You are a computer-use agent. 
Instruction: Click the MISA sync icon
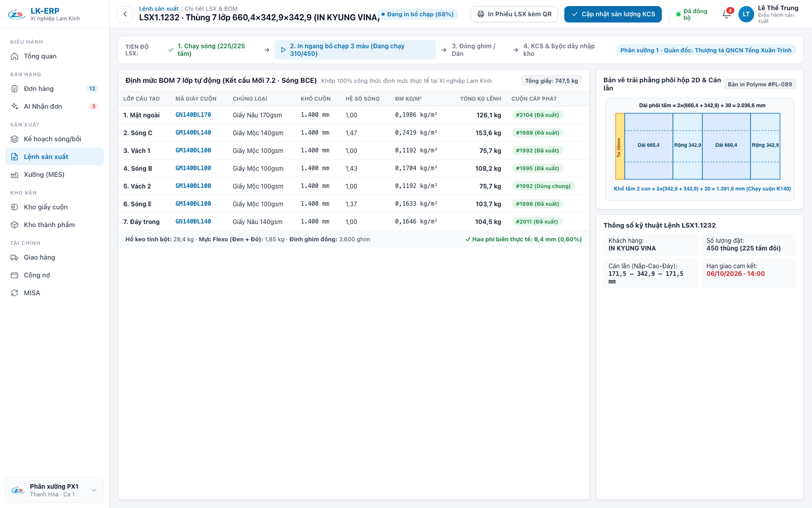(x=15, y=293)
